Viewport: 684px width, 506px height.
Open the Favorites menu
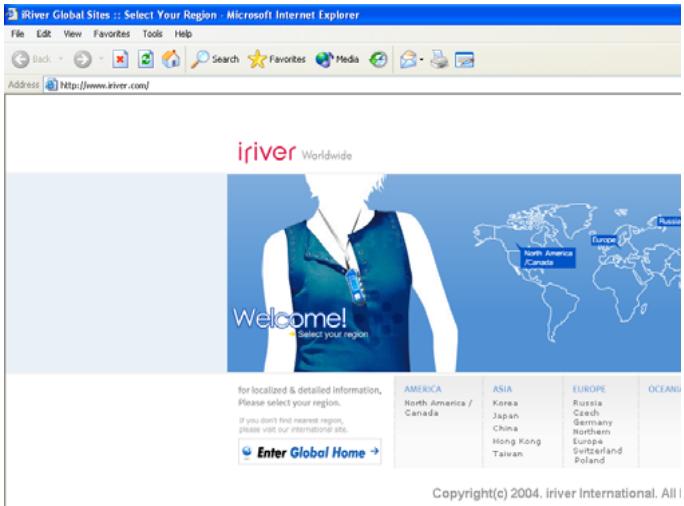click(112, 34)
